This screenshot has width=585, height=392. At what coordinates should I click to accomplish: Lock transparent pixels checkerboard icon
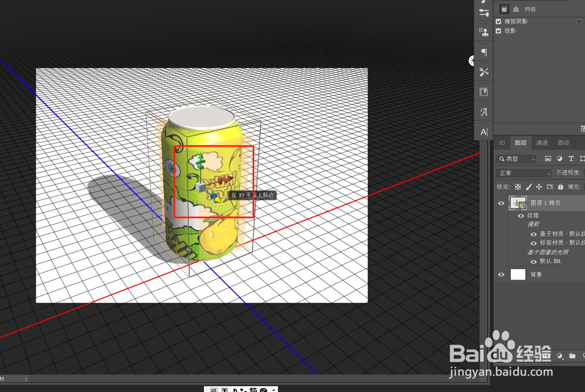[518, 187]
